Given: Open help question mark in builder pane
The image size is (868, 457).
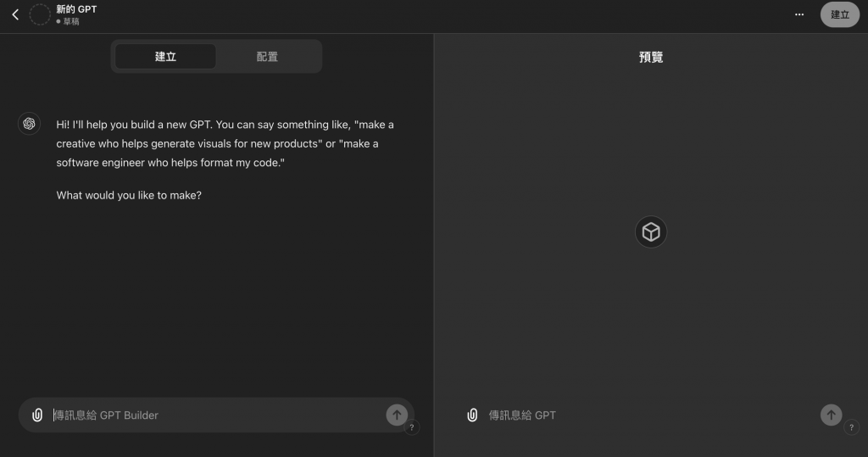Looking at the screenshot, I should coord(411,427).
